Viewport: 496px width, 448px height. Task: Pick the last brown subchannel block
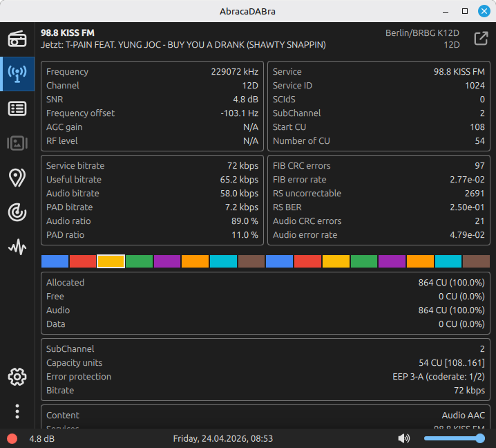(x=476, y=261)
